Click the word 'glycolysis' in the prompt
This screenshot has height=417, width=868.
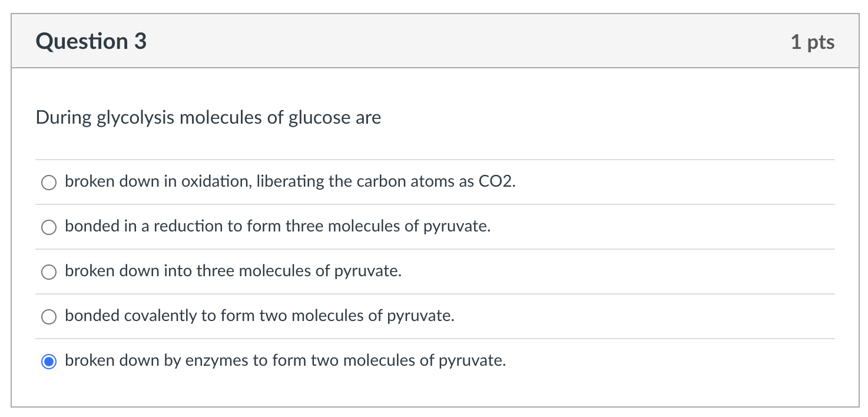135,118
